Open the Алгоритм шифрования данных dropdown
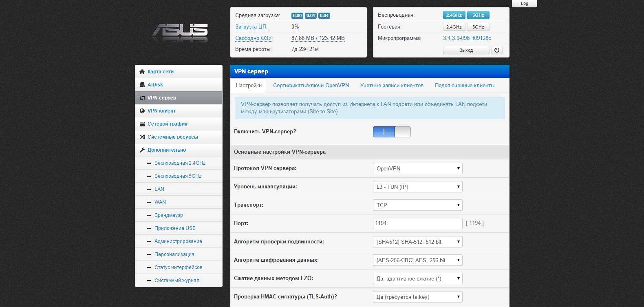 418,260
